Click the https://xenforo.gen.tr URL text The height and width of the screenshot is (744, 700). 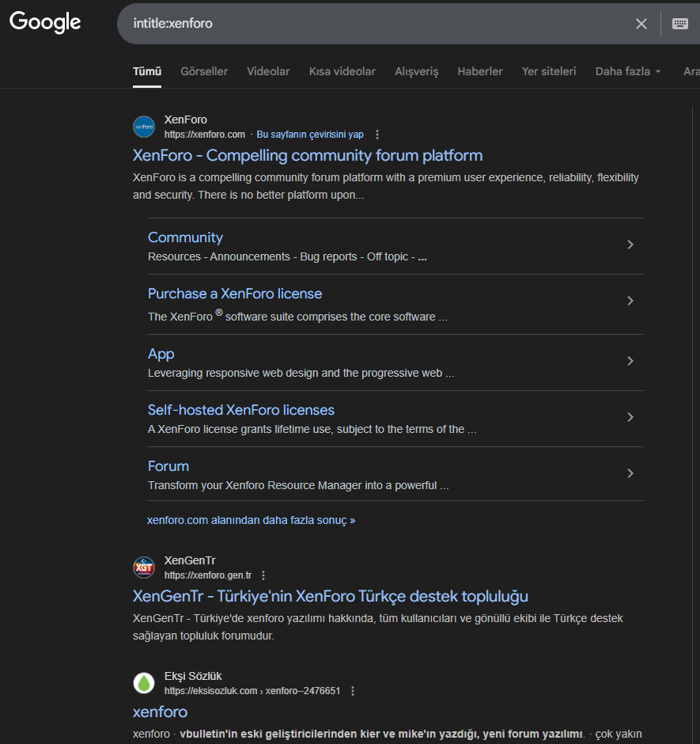click(208, 575)
